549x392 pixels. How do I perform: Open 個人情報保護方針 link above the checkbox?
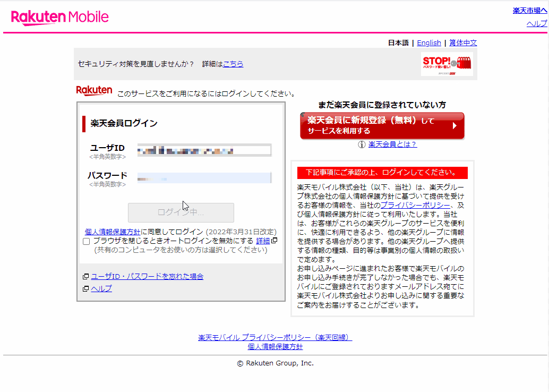tap(113, 232)
